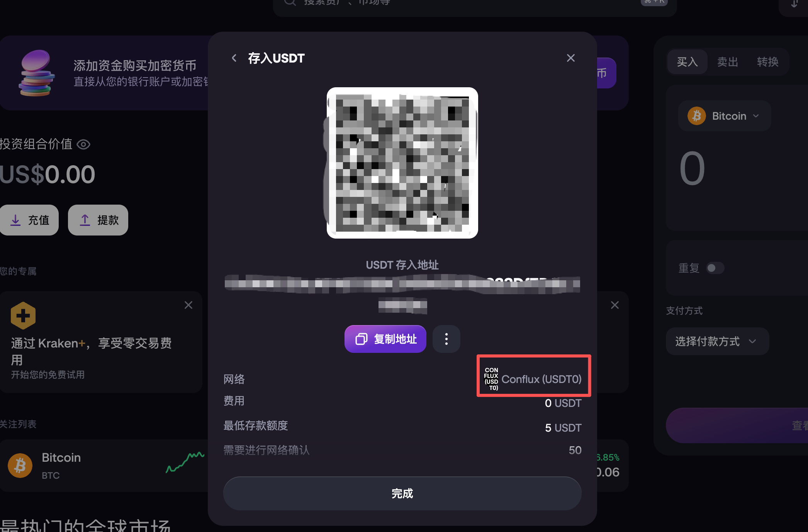808x532 pixels.
Task: Switch to the 转换 tab
Action: [767, 62]
